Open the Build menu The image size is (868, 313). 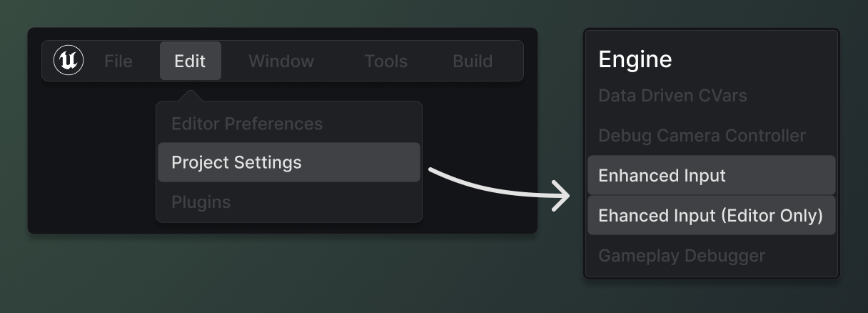(473, 61)
